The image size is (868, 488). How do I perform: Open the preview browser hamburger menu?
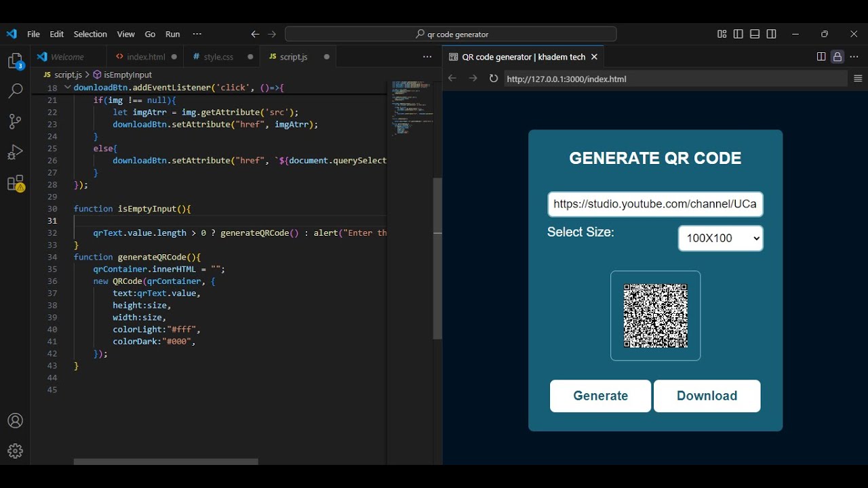(858, 79)
